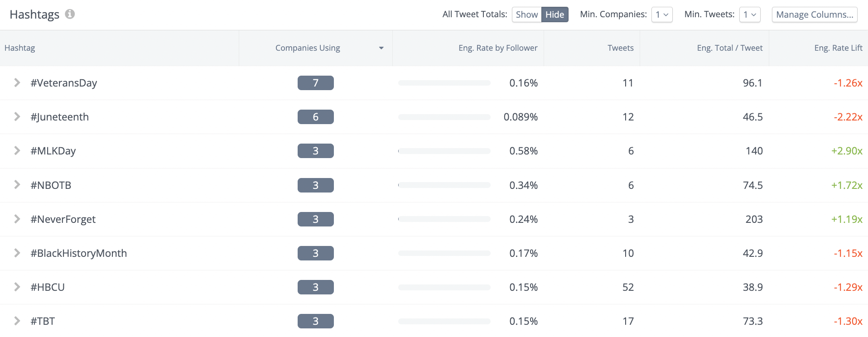Screen dimensions: 868x337
Task: Open the Manage Columns dialog
Action: click(x=814, y=14)
